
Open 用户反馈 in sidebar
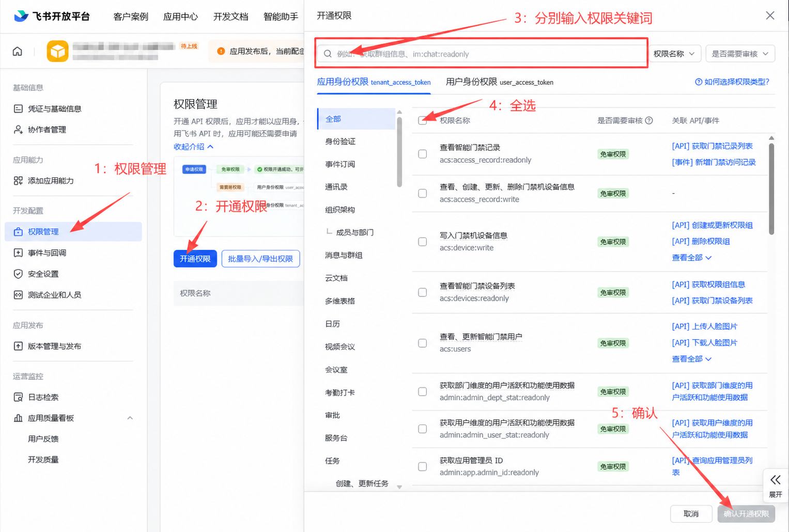click(43, 439)
